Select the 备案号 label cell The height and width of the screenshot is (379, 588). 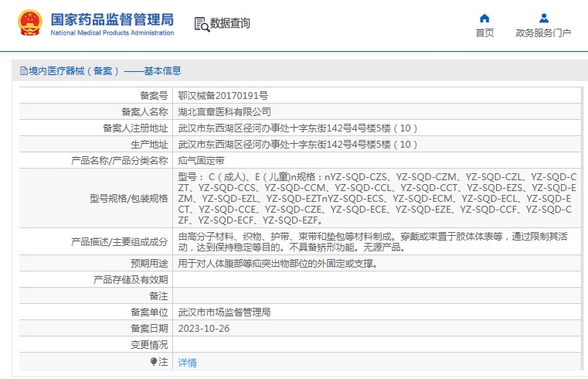154,96
